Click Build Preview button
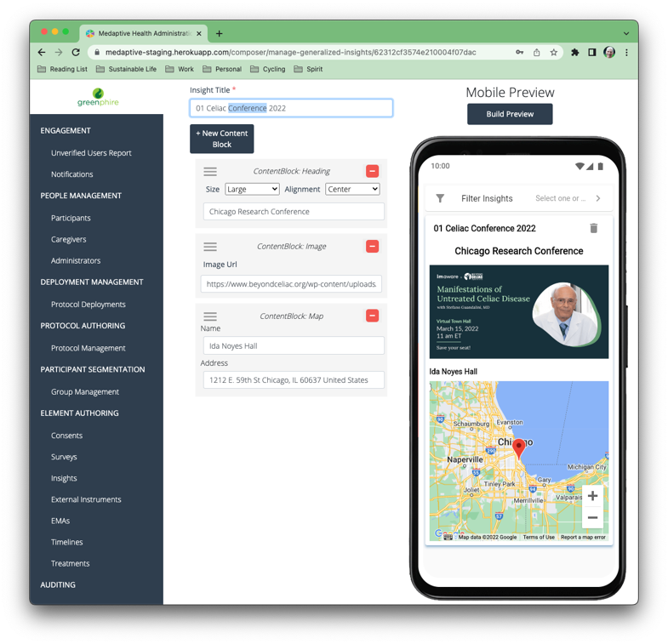This screenshot has height=644, width=668. 510,114
